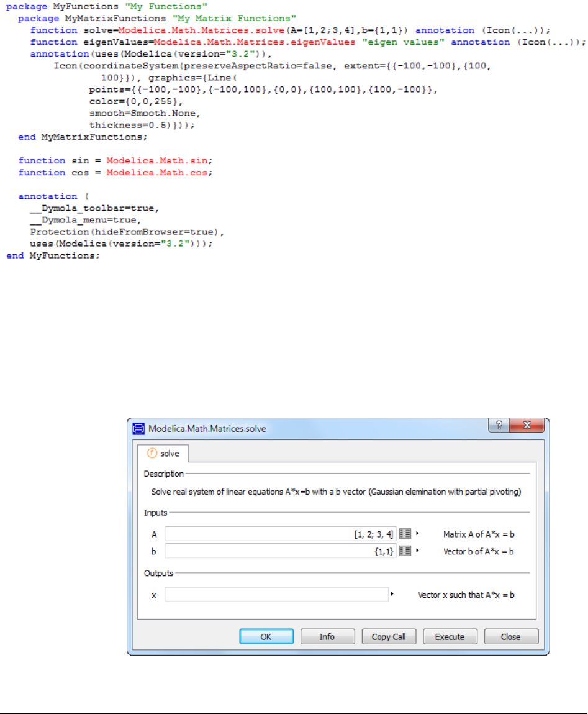Click the output field for x

point(276,595)
